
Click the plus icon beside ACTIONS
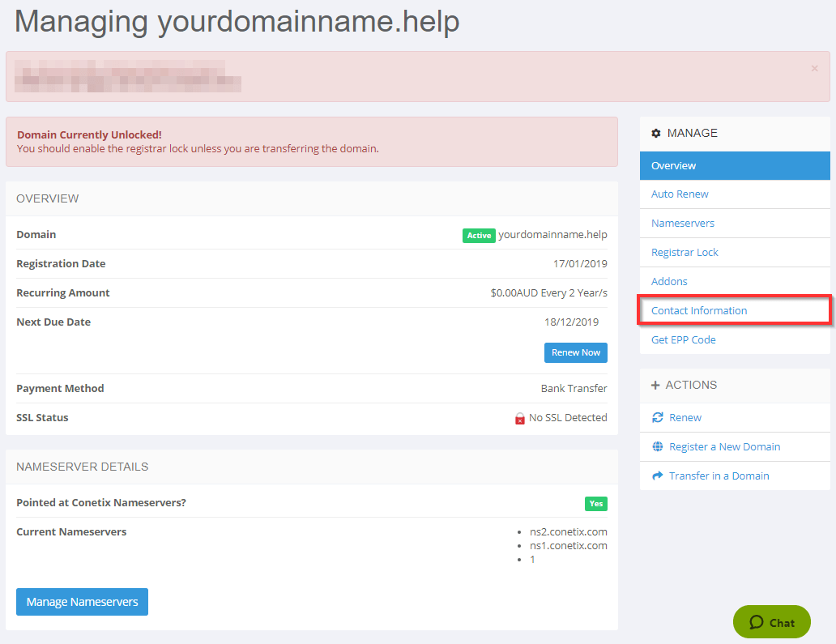[655, 386]
